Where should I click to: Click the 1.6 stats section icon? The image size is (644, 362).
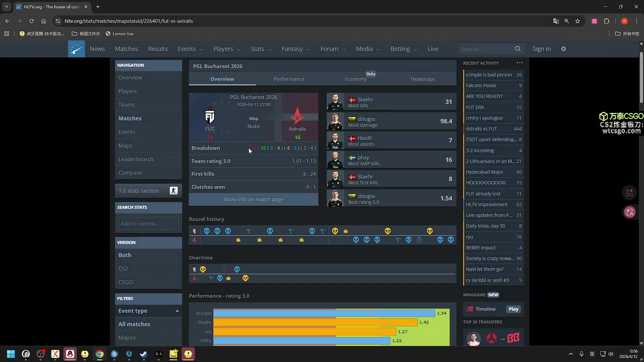click(x=173, y=191)
